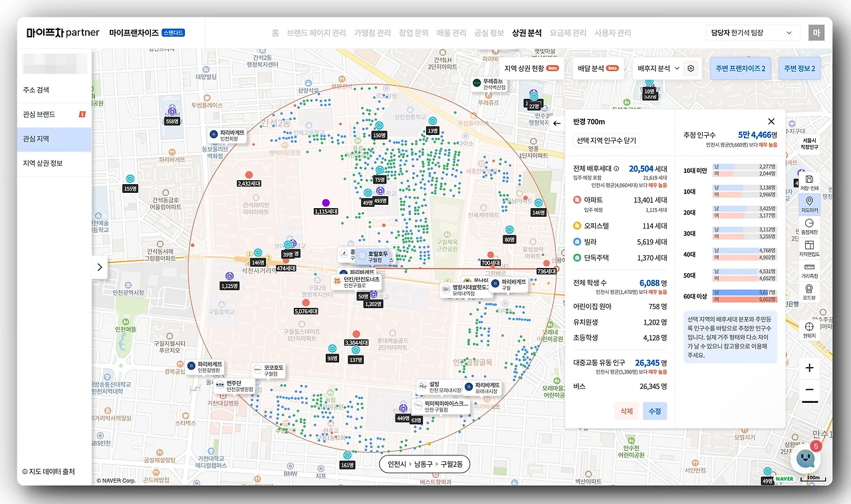
Task: Select the 호밀호두 구월점 map marker
Action: pyautogui.click(x=373, y=256)
